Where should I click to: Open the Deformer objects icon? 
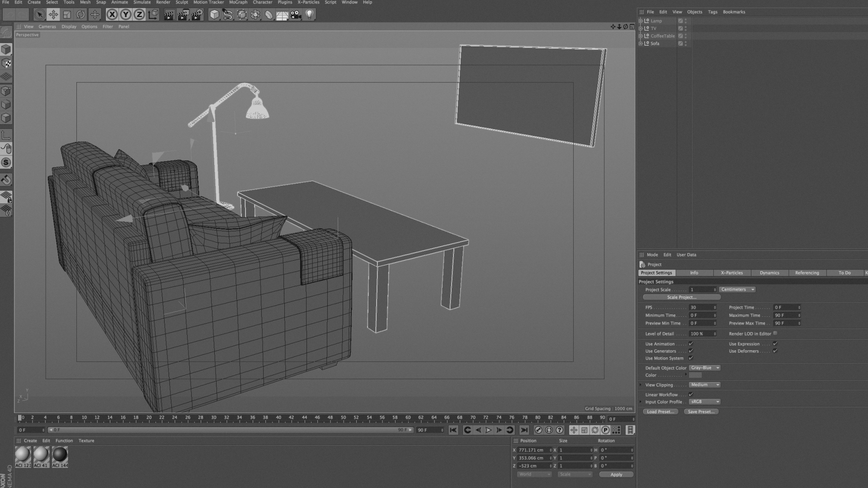point(269,14)
